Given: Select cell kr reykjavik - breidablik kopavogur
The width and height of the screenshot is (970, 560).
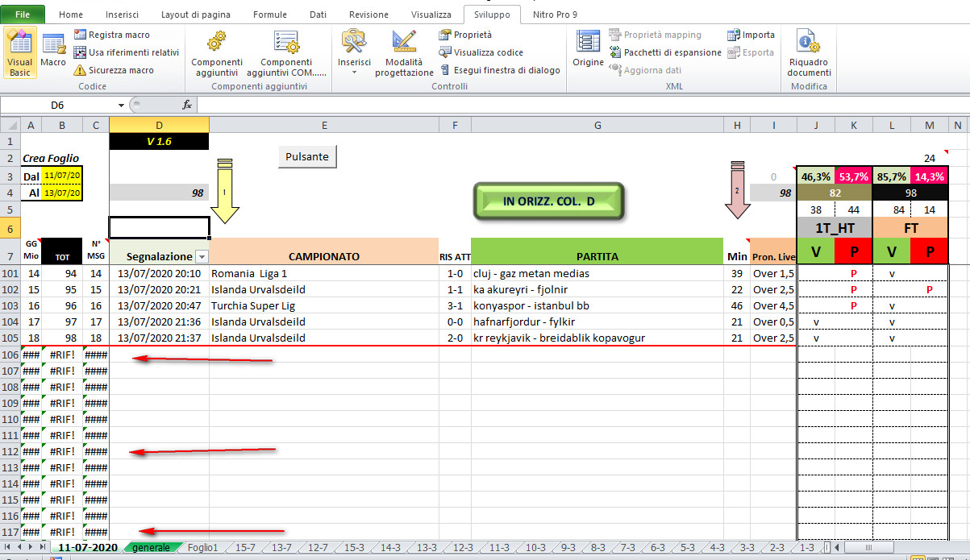Looking at the screenshot, I should [x=597, y=338].
